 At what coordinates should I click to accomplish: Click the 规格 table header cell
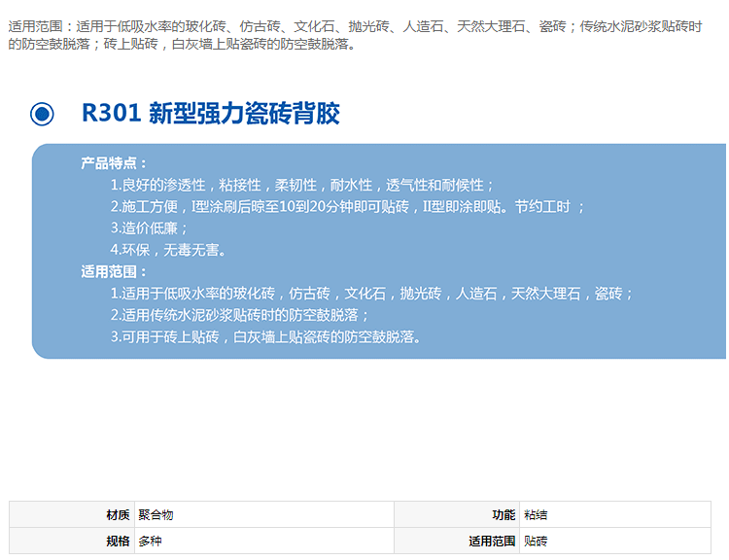point(118,541)
